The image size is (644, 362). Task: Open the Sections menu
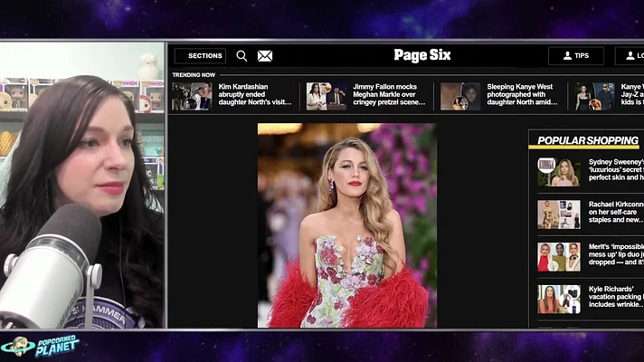click(200, 56)
